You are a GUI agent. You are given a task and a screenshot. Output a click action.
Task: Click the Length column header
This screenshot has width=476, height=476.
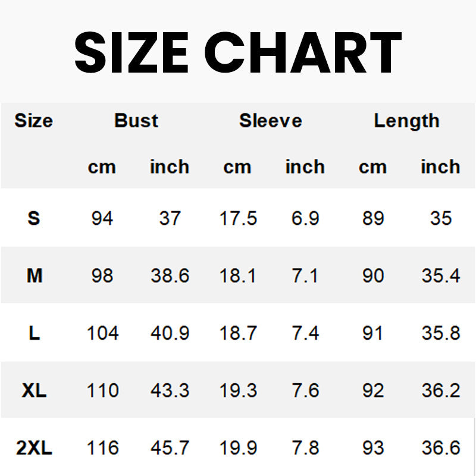[x=406, y=121]
